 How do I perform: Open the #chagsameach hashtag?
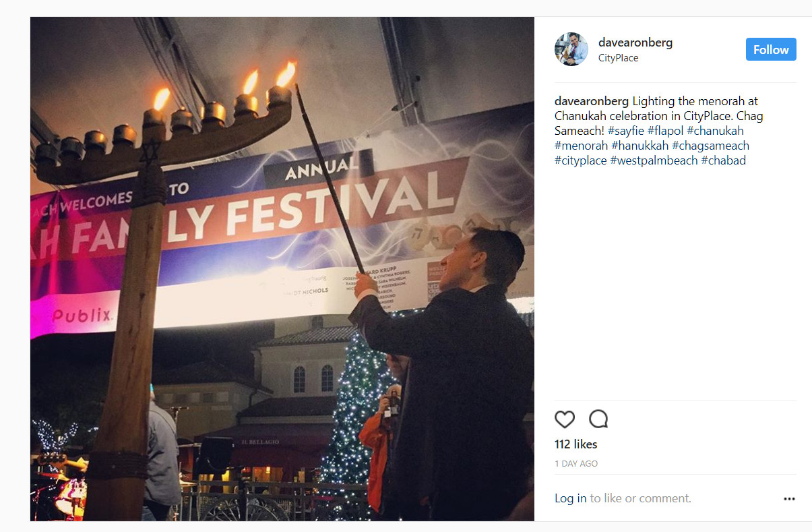click(710, 146)
